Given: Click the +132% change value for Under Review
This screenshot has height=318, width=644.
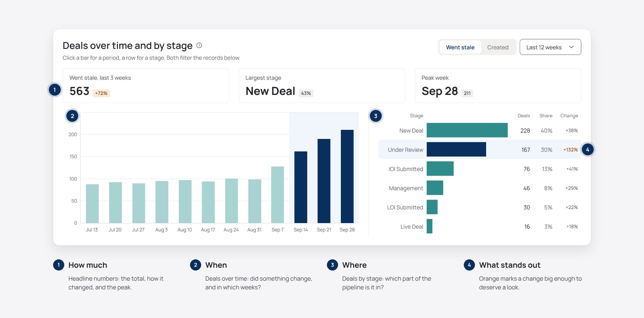Looking at the screenshot, I should tap(571, 150).
